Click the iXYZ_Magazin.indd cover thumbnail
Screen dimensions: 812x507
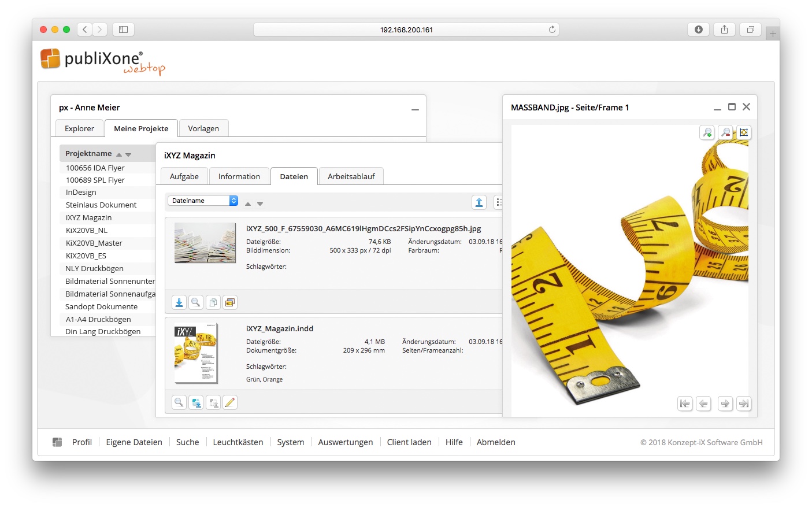[196, 353]
